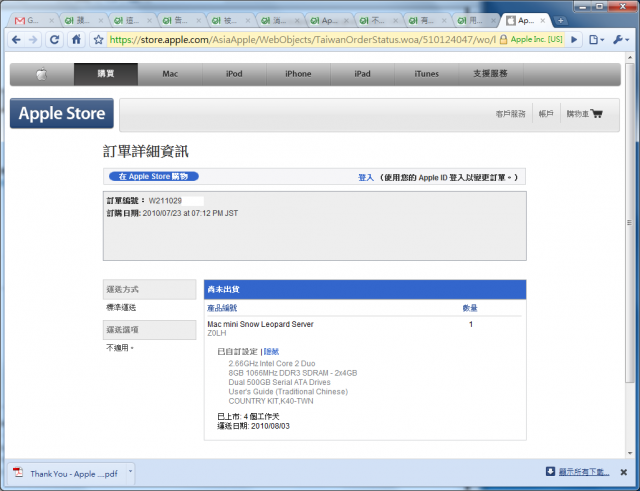Click the go arrow beside the address bar

click(x=574, y=40)
